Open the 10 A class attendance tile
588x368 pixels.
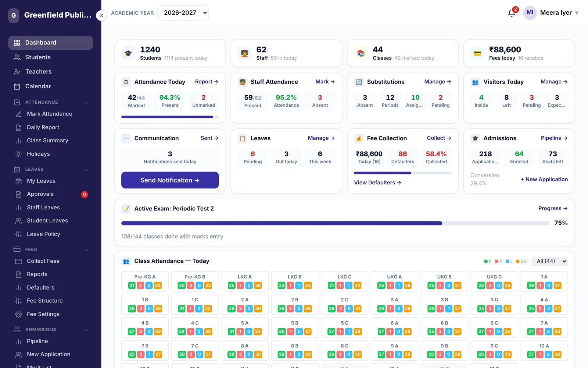pyautogui.click(x=544, y=351)
